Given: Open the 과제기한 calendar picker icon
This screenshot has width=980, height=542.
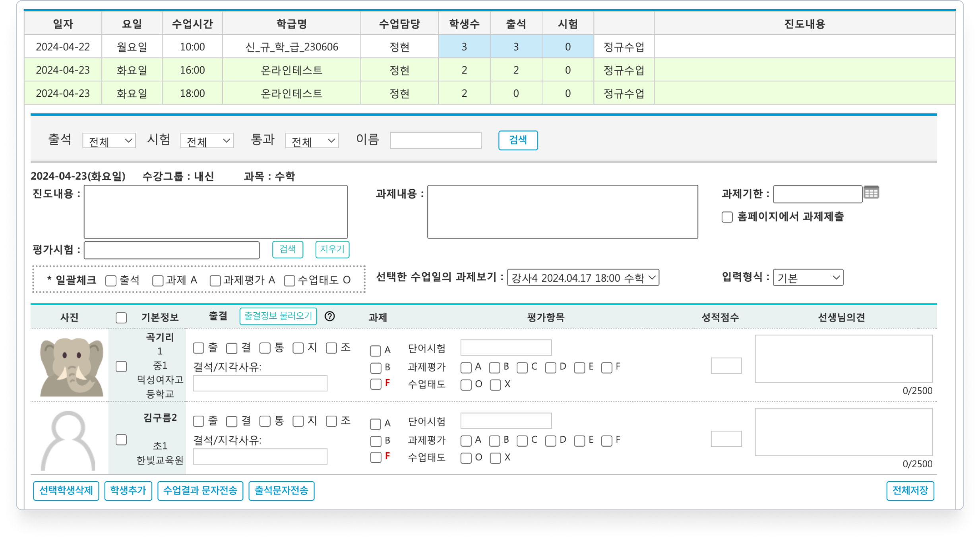Looking at the screenshot, I should click(871, 193).
